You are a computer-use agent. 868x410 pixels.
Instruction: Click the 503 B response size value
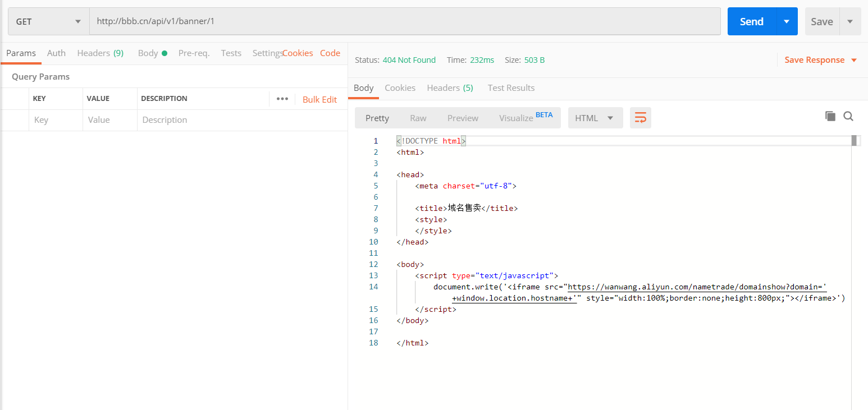coord(534,60)
